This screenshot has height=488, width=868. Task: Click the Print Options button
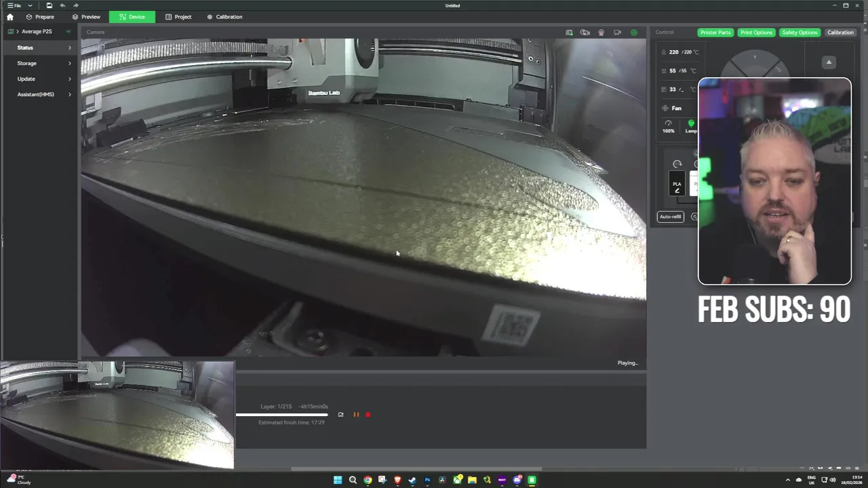coord(756,33)
